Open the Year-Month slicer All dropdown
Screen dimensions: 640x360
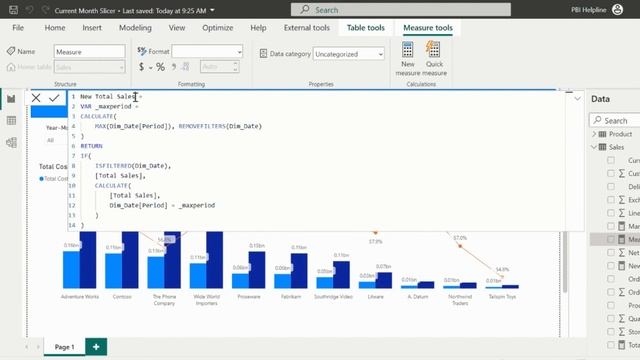(57, 140)
